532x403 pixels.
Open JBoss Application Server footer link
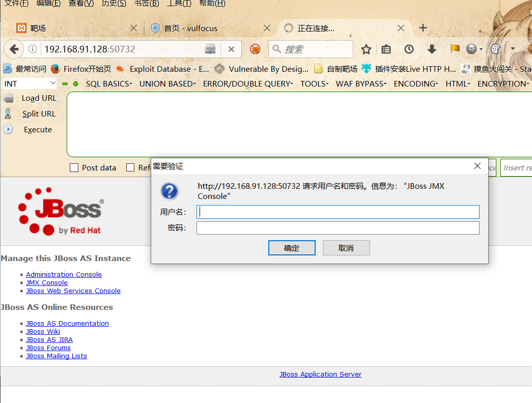click(x=320, y=374)
